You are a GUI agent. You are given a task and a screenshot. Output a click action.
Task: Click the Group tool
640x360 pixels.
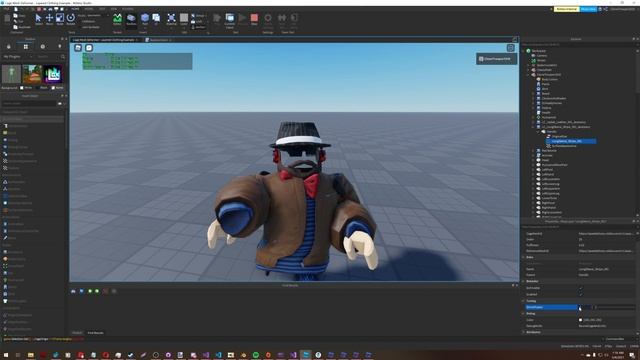(x=198, y=16)
